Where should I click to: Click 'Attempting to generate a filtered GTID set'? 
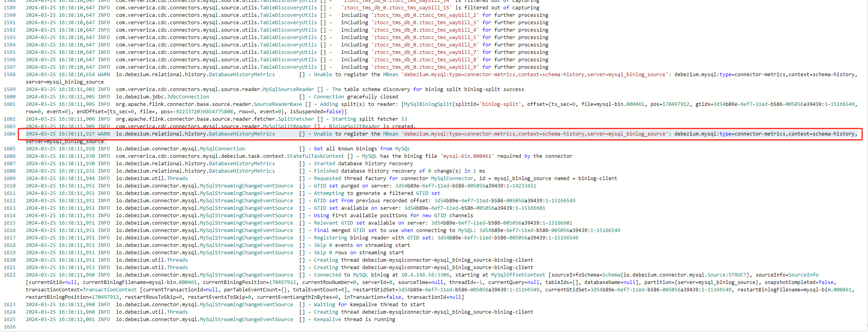(x=377, y=193)
